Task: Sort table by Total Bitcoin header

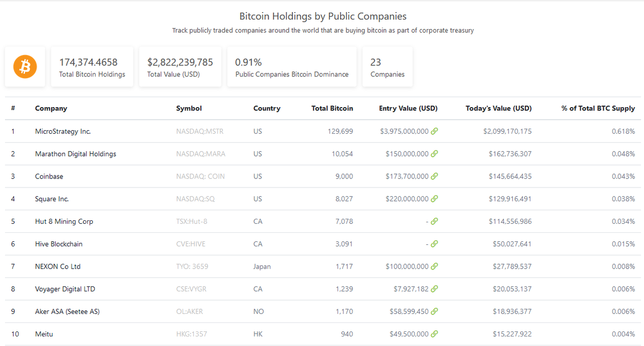Action: pos(332,108)
